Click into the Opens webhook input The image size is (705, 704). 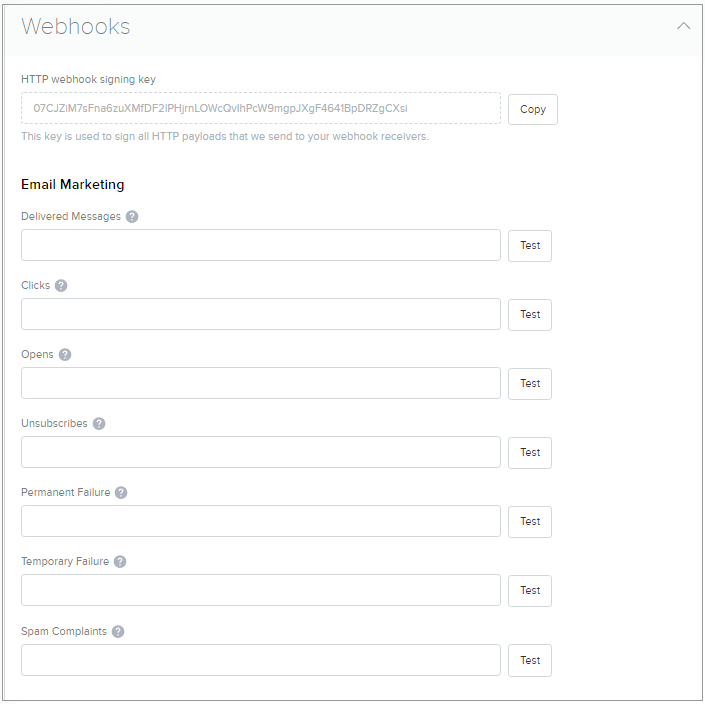tap(260, 383)
